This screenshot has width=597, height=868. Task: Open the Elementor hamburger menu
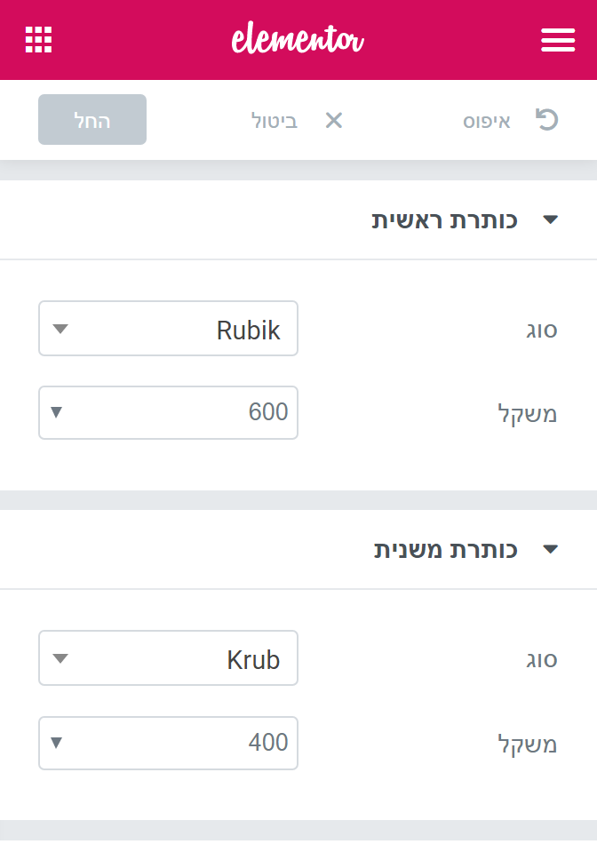557,40
